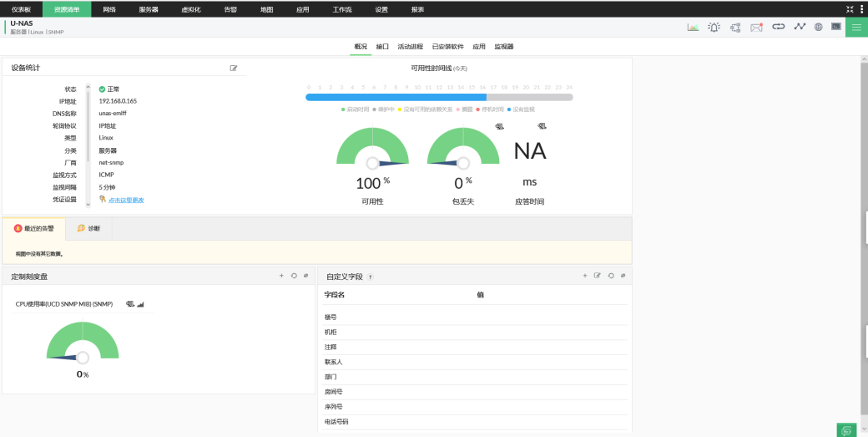Open the 应用 menu in top bar
868x437 pixels.
click(303, 9)
